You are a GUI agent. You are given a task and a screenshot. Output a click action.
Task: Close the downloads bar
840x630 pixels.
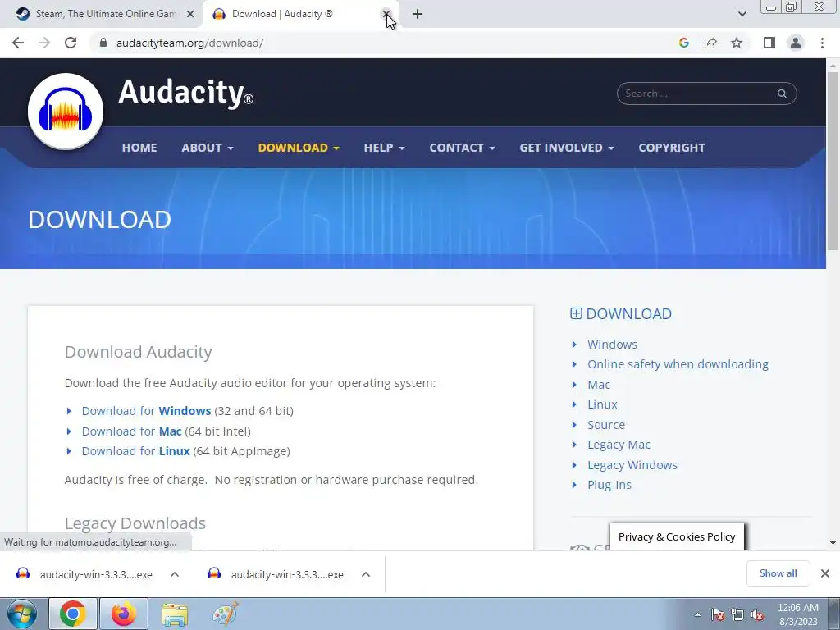click(x=825, y=573)
